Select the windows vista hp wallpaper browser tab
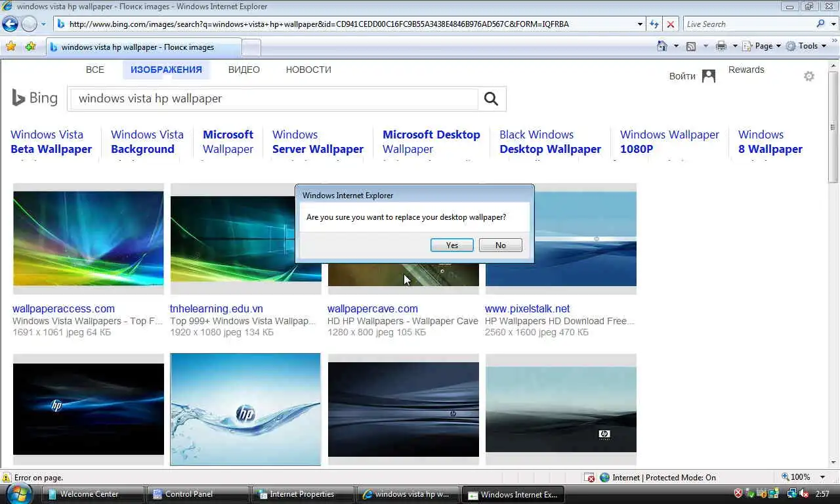 143,47
